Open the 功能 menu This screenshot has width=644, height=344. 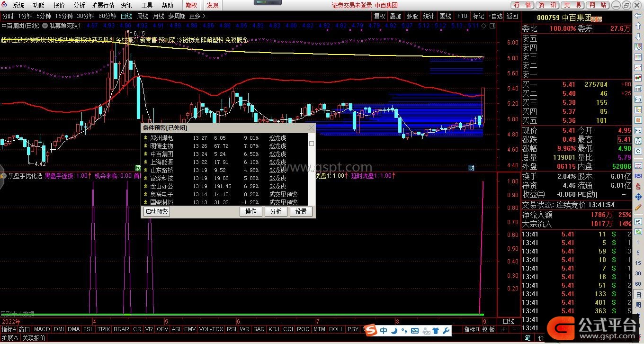pyautogui.click(x=39, y=5)
